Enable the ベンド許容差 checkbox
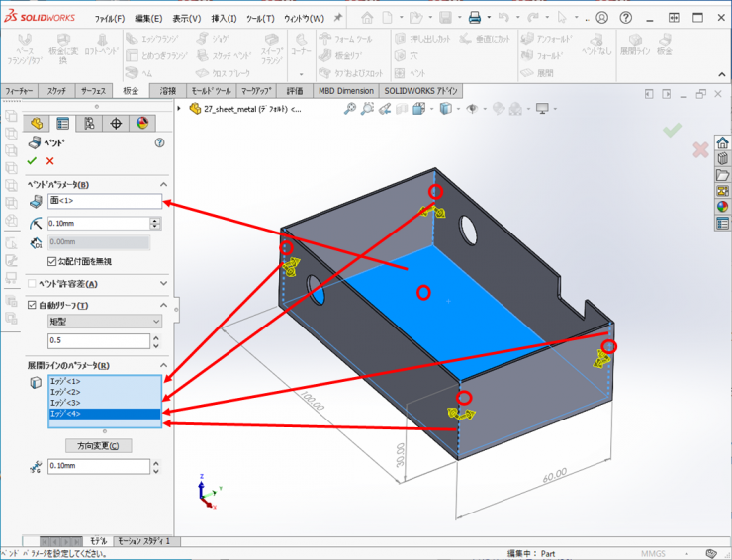Screen dimensions: 732x560 (32, 284)
